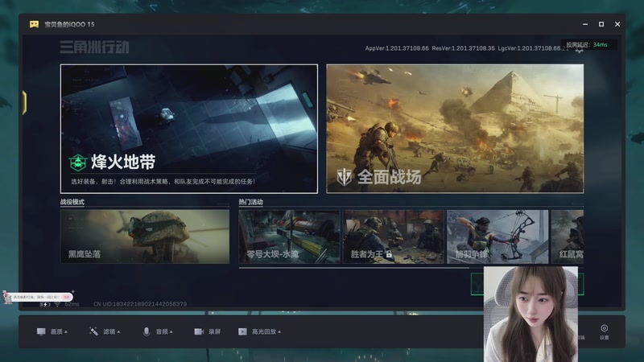Expand the 滤镜 filter dropdown arrow
644x362 pixels.
(x=118, y=331)
